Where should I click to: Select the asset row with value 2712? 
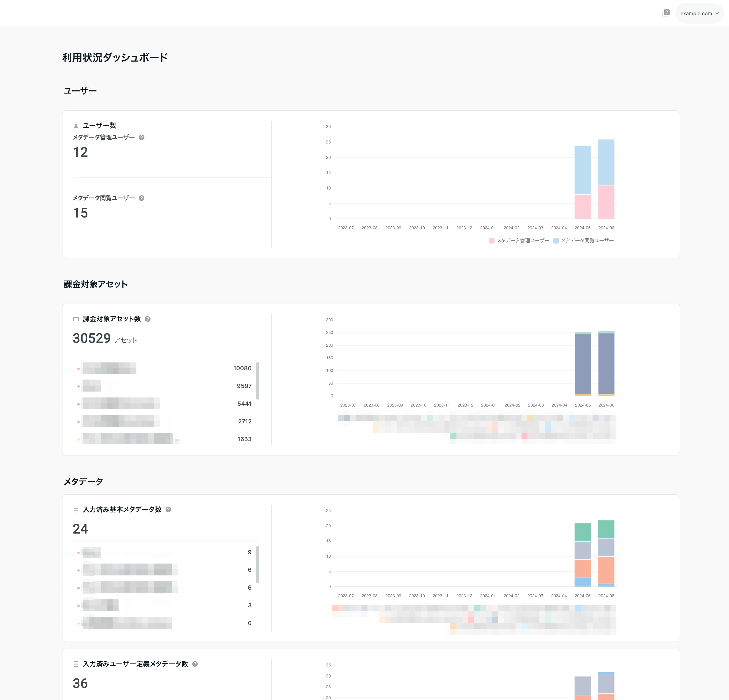164,422
